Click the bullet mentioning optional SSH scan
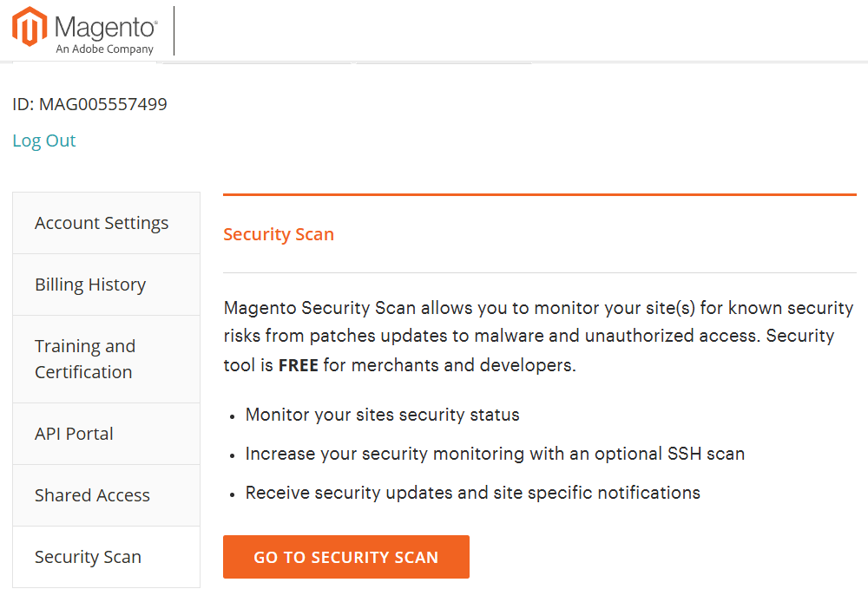The image size is (868, 602). (x=496, y=454)
